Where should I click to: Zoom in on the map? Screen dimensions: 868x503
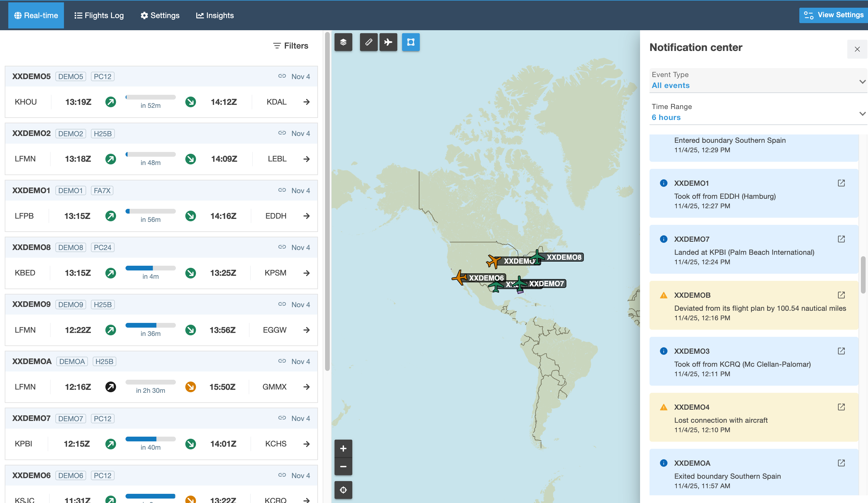343,448
